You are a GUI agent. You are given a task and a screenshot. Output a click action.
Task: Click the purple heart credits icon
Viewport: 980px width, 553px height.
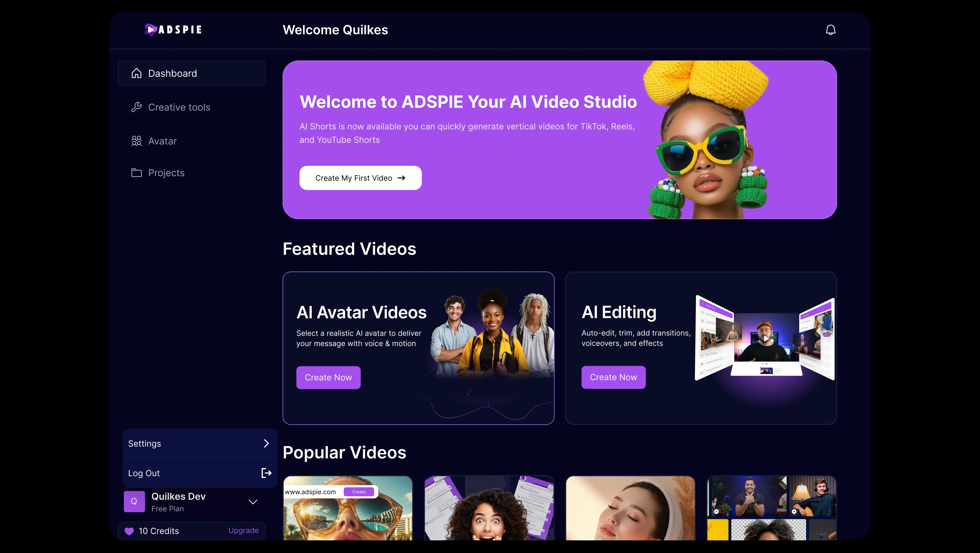click(x=129, y=531)
